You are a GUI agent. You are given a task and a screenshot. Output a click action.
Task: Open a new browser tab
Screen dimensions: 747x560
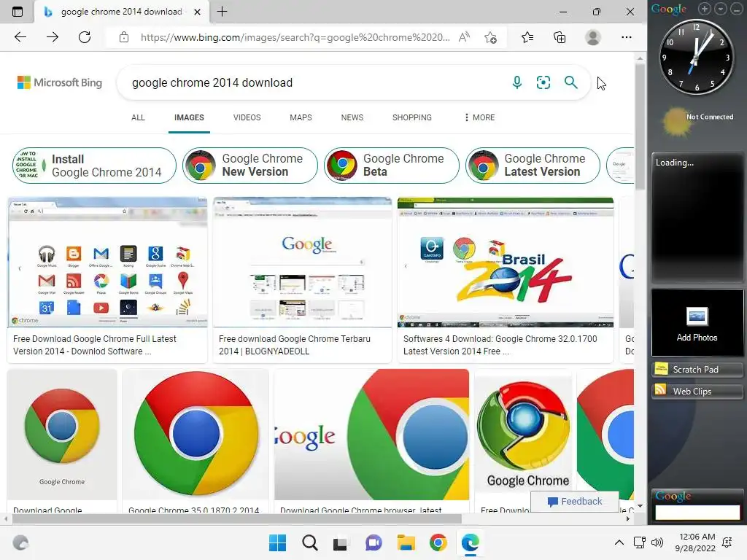point(222,12)
